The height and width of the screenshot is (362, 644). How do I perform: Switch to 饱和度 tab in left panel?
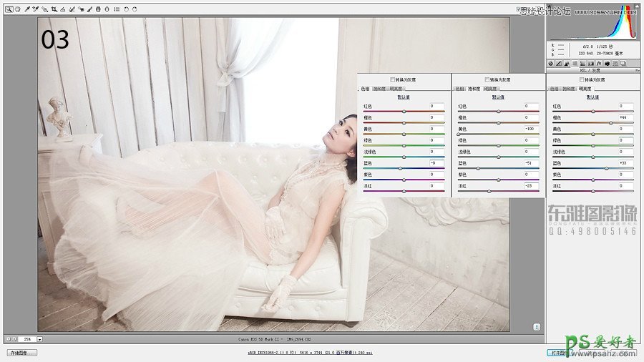[378, 89]
